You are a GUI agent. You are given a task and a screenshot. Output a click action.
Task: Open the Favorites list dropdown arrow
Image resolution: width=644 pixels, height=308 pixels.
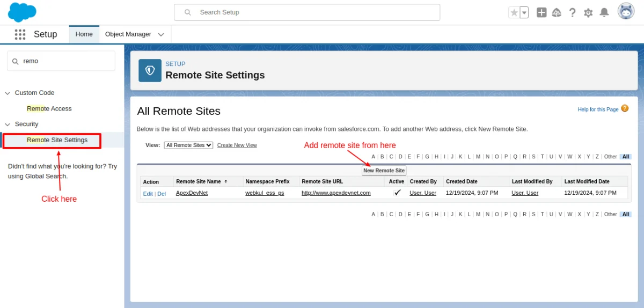tap(524, 12)
